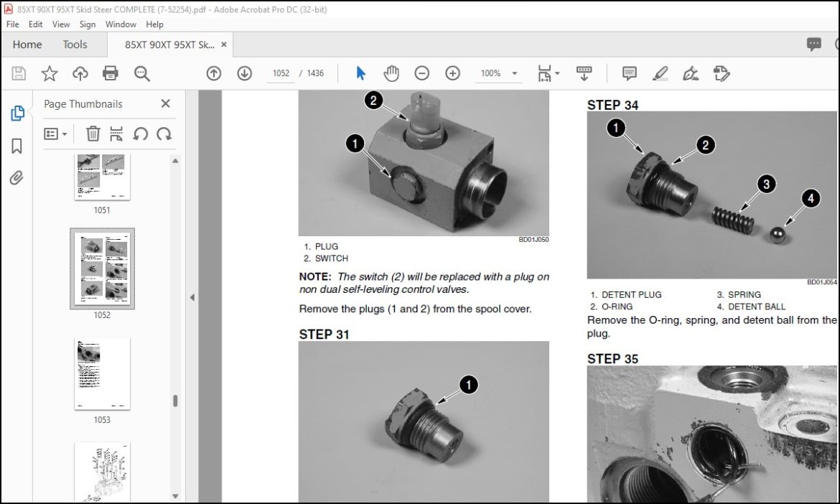This screenshot has width=840, height=504.
Task: Open the Edit menu
Action: click(35, 24)
